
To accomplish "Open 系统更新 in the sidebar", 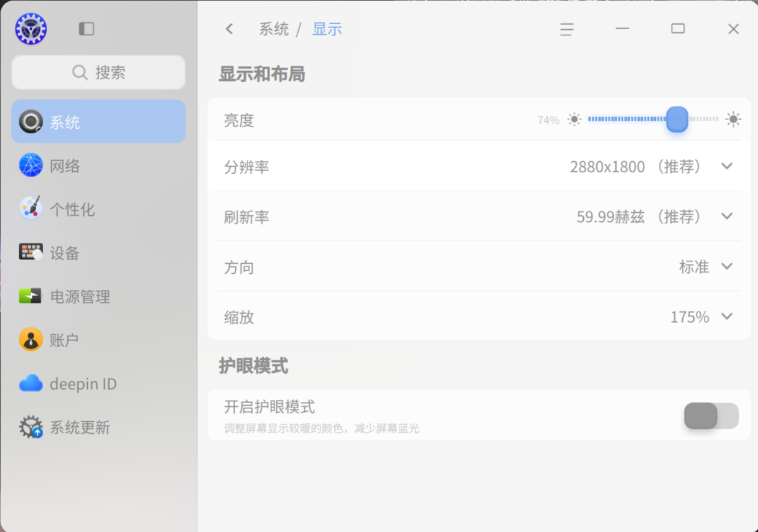I will coord(98,427).
